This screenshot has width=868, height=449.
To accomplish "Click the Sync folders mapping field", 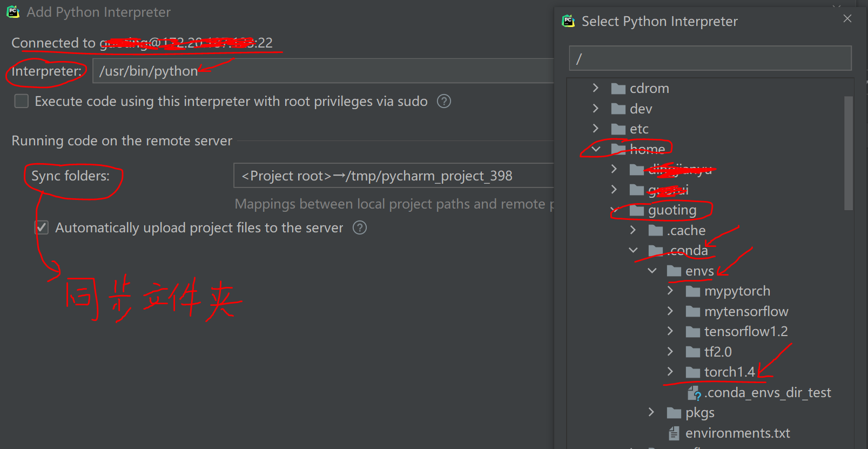I will tap(394, 176).
